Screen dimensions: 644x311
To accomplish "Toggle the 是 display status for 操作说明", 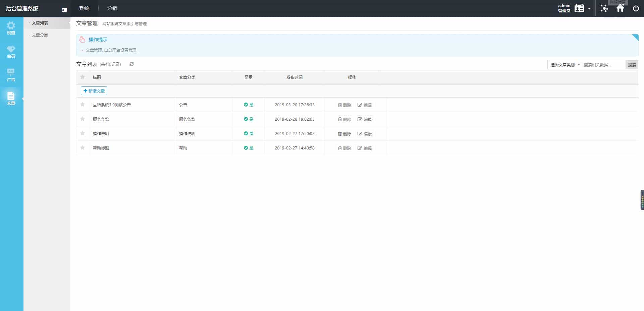I will click(249, 134).
